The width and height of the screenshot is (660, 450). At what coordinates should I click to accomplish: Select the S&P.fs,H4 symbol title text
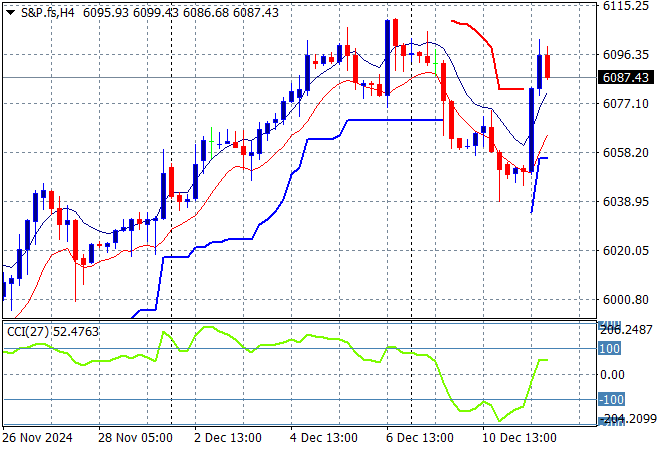[x=48, y=13]
